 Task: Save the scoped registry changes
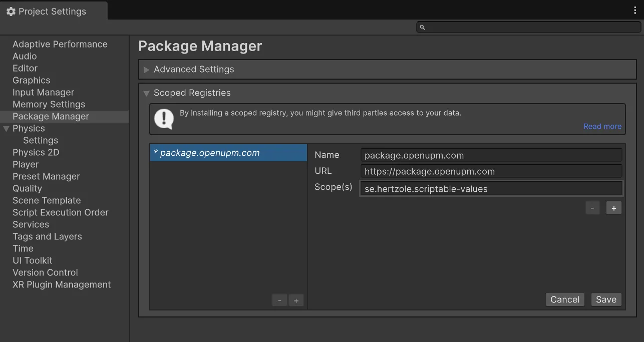pos(606,299)
